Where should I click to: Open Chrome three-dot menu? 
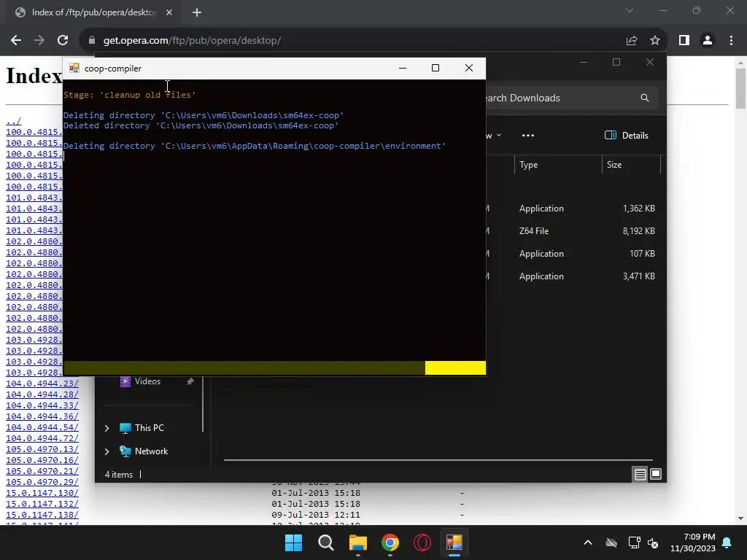coord(731,41)
